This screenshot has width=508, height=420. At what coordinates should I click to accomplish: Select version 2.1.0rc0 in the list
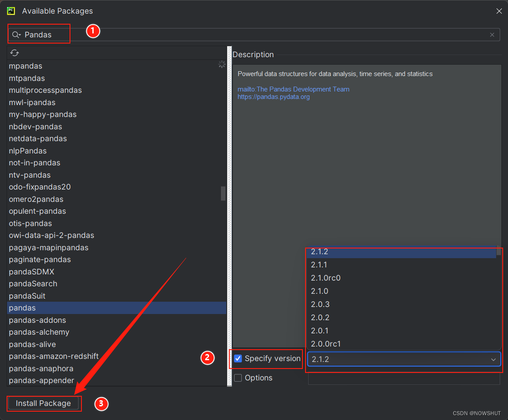tap(401, 278)
